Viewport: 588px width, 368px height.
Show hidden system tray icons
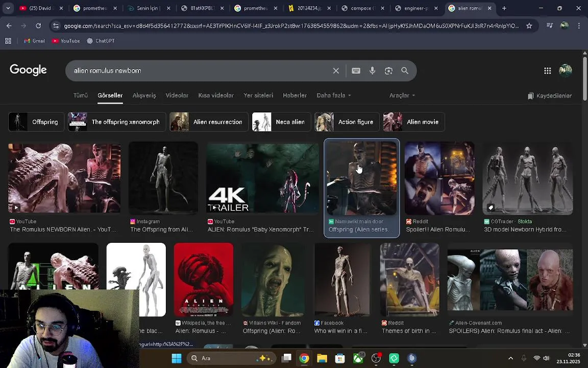click(x=510, y=358)
